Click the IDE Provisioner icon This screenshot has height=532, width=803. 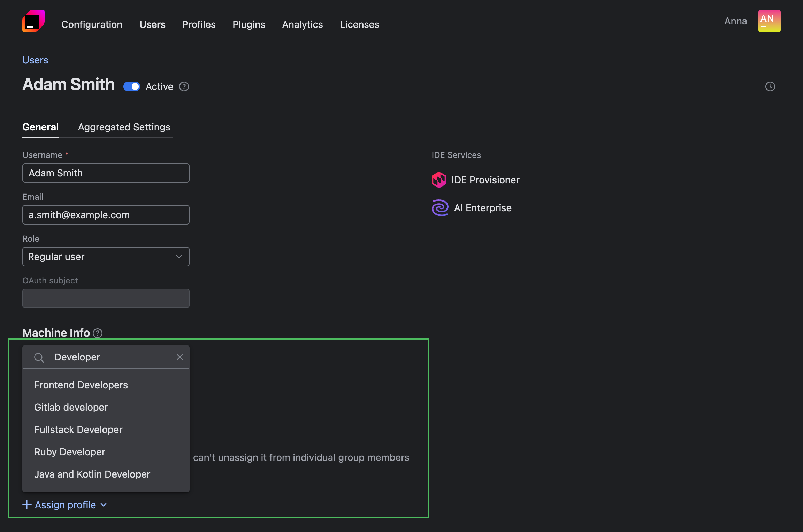(439, 180)
